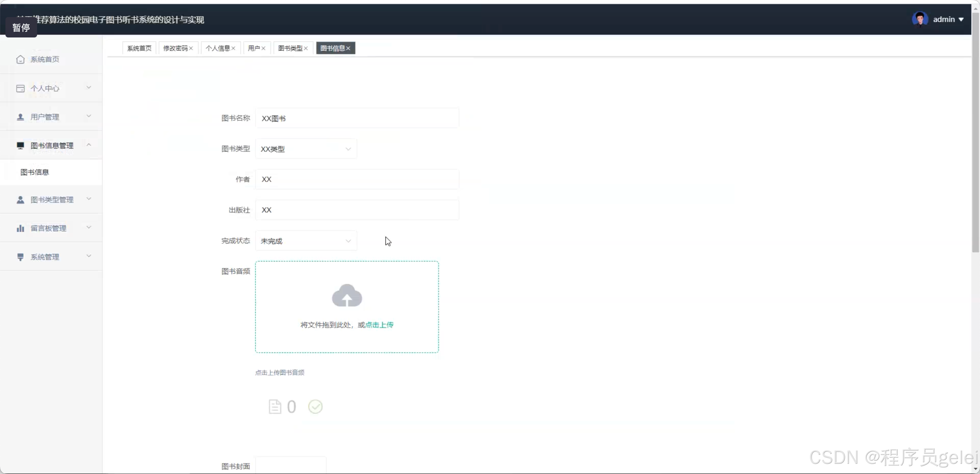Click the 点击上传 link
The image size is (980, 474).
tap(379, 325)
